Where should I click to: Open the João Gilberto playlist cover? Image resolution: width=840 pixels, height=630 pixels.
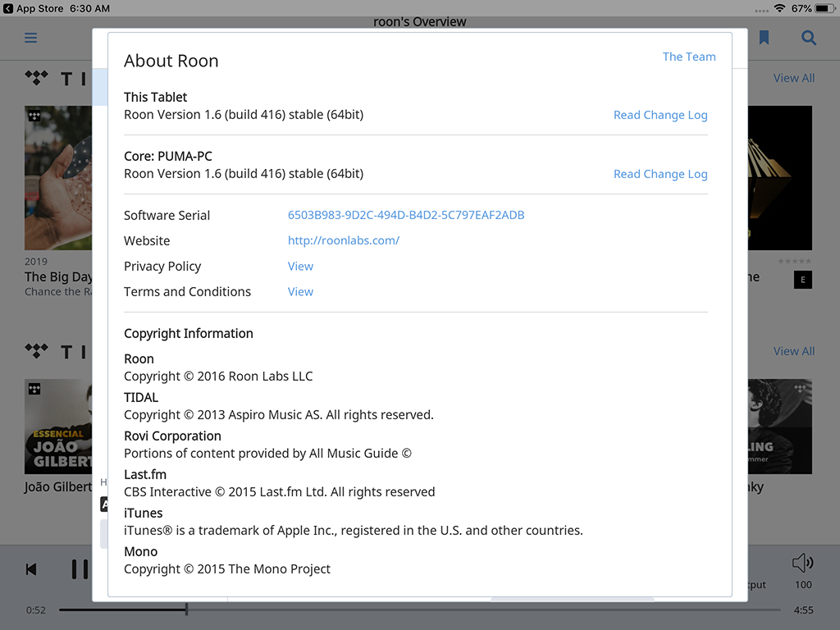click(x=58, y=427)
